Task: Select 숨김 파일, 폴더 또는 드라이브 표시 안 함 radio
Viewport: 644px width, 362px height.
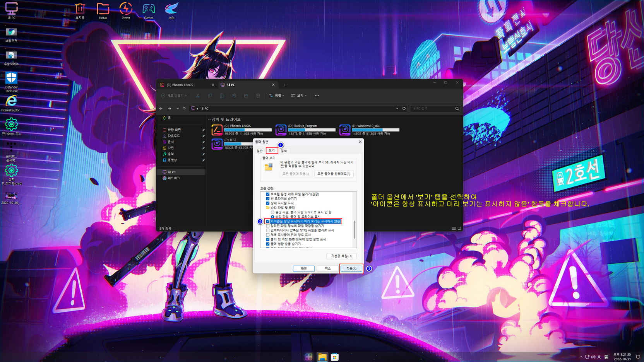Action: [272, 212]
